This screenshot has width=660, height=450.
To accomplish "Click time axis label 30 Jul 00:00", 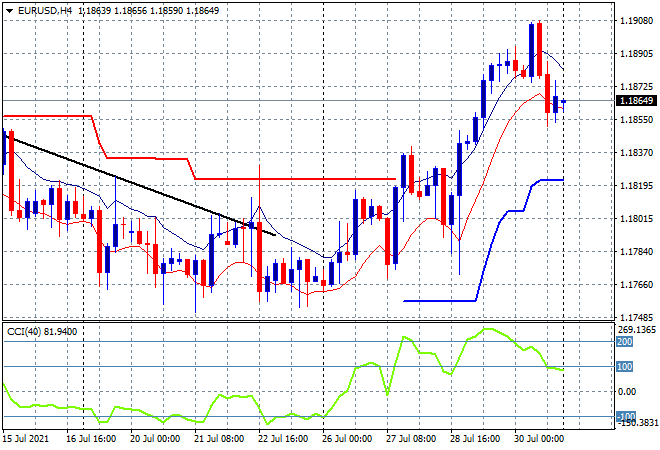I will click(539, 439).
